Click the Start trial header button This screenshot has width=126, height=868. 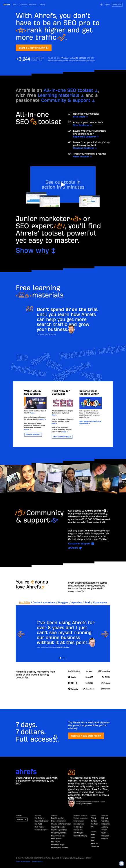point(117,5)
